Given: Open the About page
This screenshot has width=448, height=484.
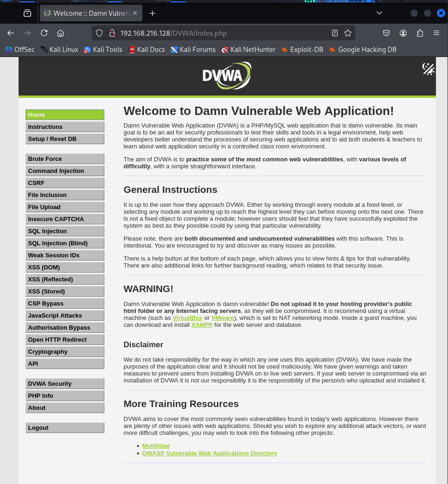Looking at the screenshot, I should click(x=65, y=408).
